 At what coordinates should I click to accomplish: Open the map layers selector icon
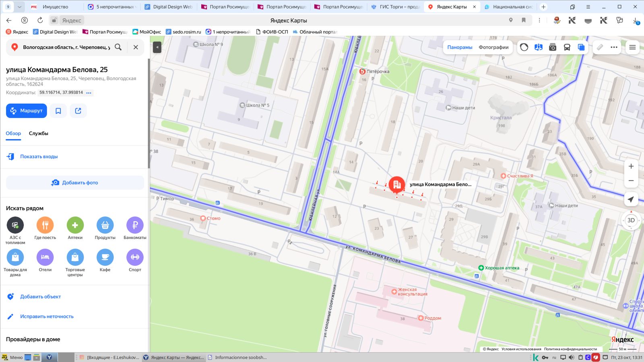point(581,47)
